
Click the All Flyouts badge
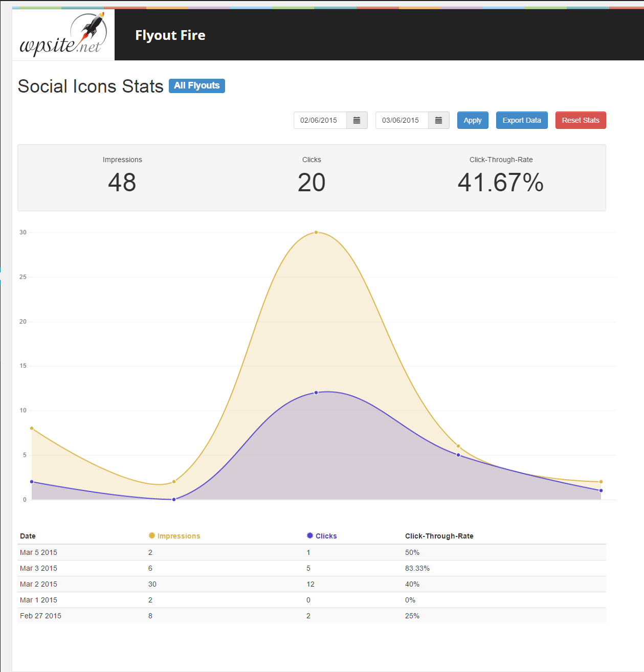[x=197, y=85]
